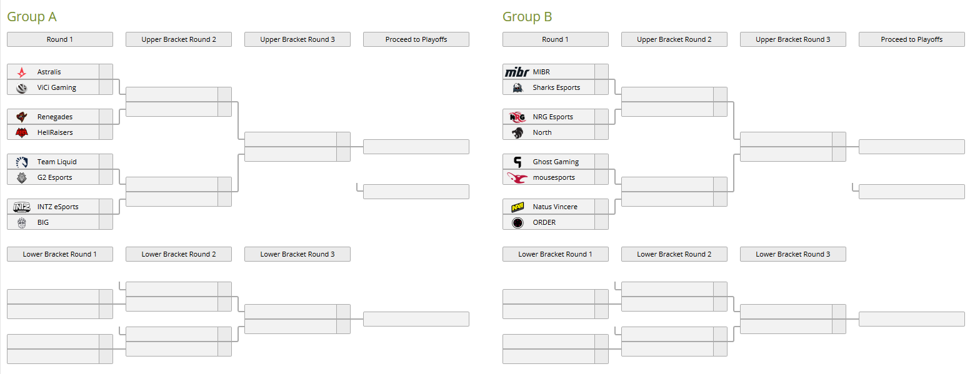Select the NRG Esports logo

(x=517, y=117)
